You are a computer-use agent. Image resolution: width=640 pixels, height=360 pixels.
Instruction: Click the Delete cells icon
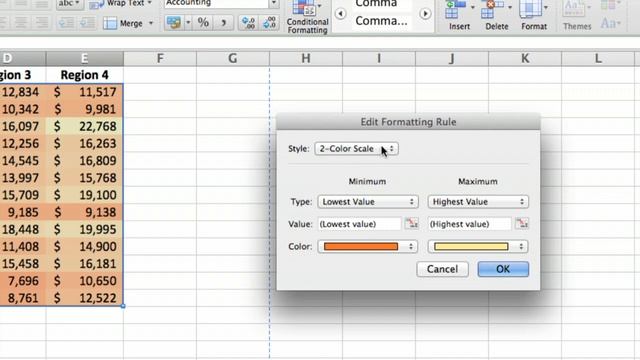[492, 9]
